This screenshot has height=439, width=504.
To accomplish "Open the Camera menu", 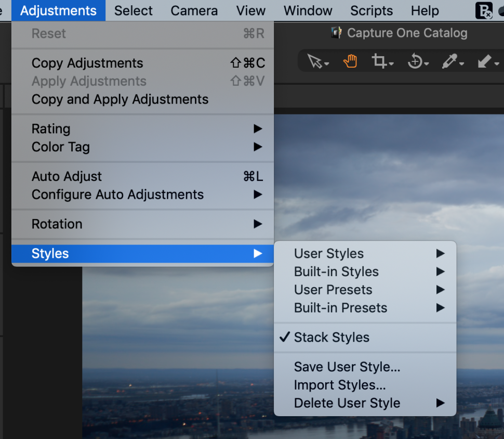I will coord(194,10).
